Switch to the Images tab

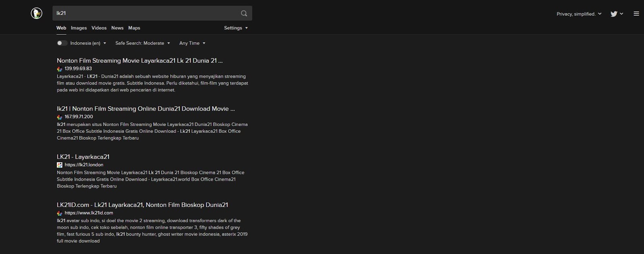[79, 28]
